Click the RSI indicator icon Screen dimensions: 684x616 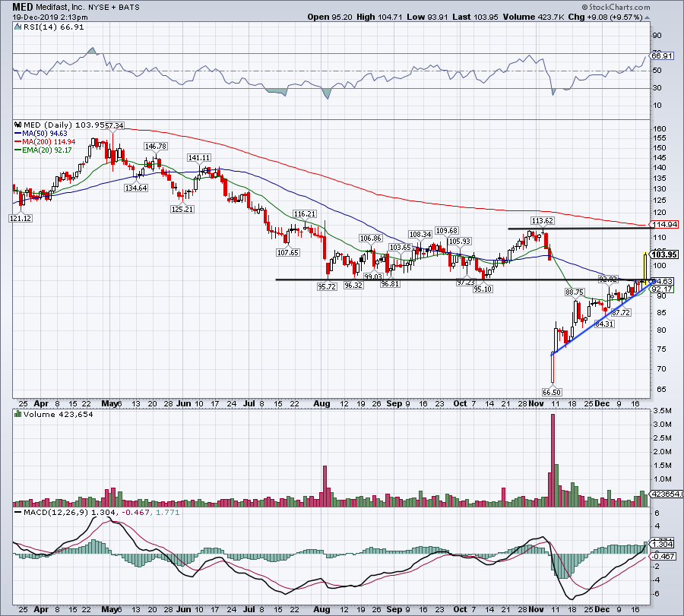tap(17, 27)
